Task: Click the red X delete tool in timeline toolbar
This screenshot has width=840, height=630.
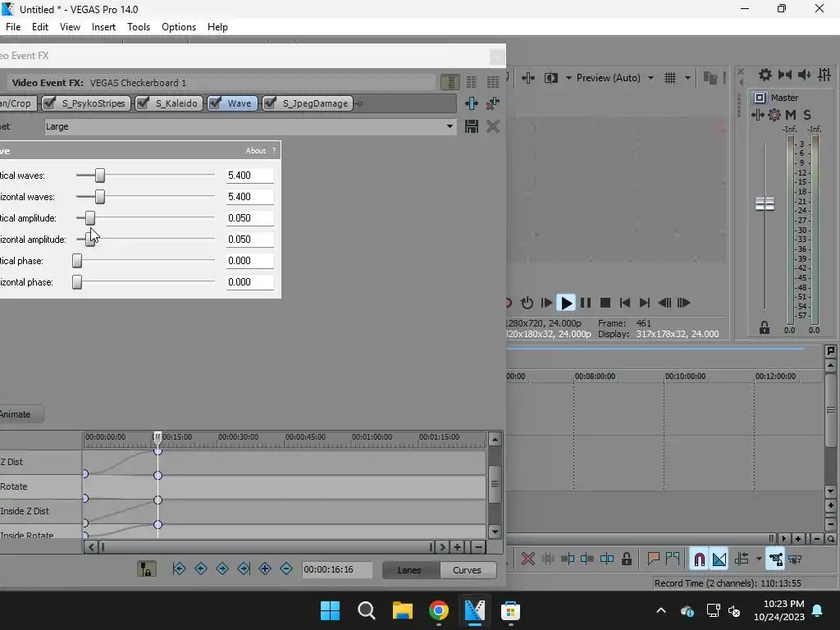Action: tap(527, 559)
